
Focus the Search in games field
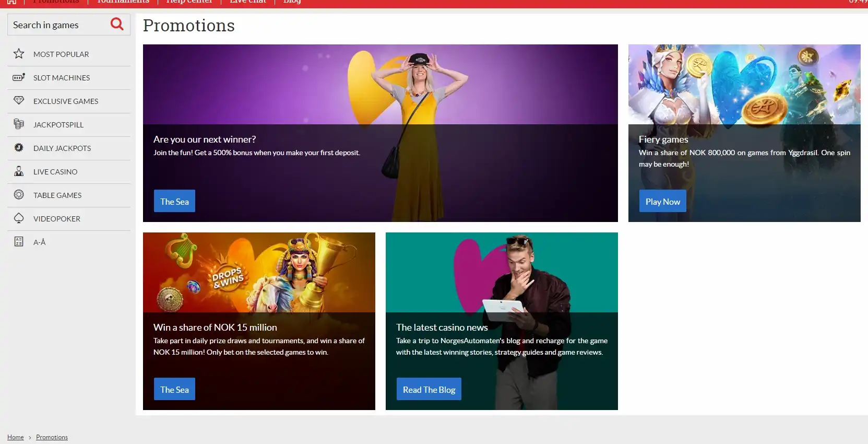pos(57,25)
